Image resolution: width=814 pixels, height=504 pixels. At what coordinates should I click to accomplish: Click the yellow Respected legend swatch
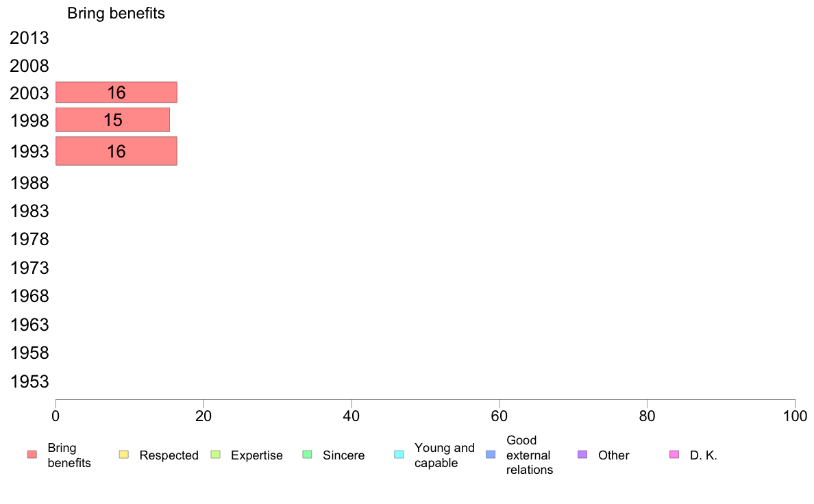click(123, 455)
